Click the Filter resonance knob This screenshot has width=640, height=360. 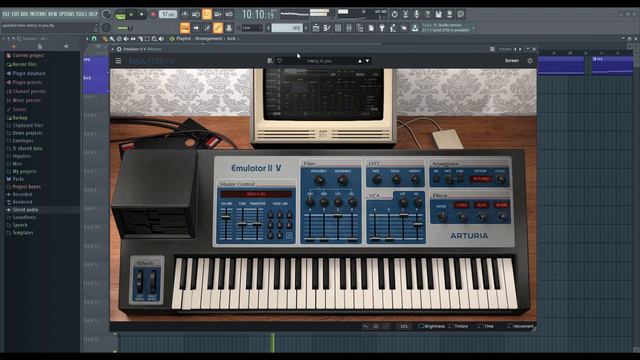tap(343, 180)
